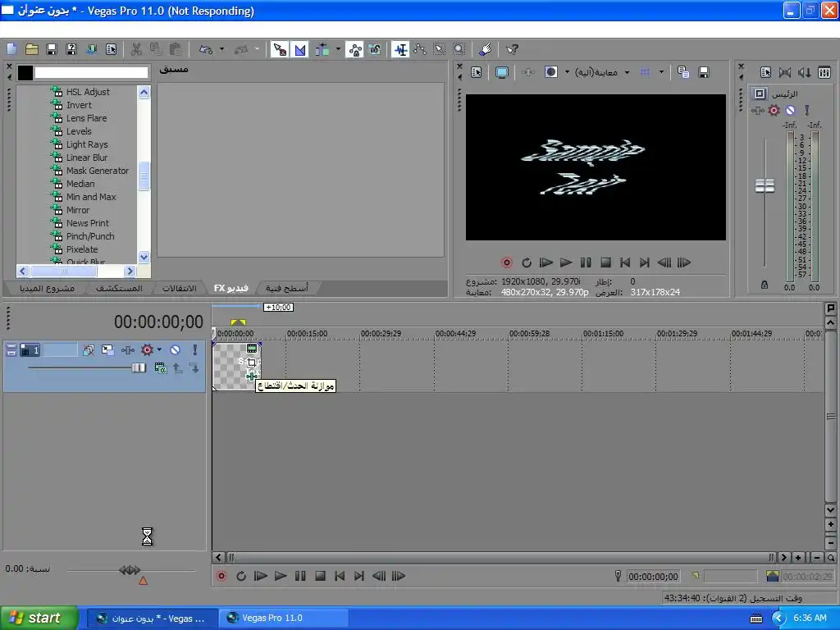Toggle Ignore Event Grouping
This screenshot has width=840, height=630.
pyautogui.click(x=374, y=49)
